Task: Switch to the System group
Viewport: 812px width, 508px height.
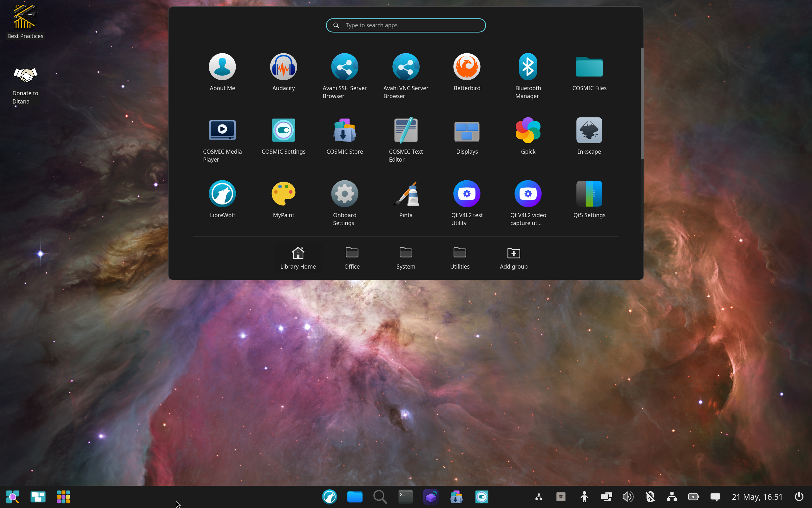Action: tap(406, 258)
